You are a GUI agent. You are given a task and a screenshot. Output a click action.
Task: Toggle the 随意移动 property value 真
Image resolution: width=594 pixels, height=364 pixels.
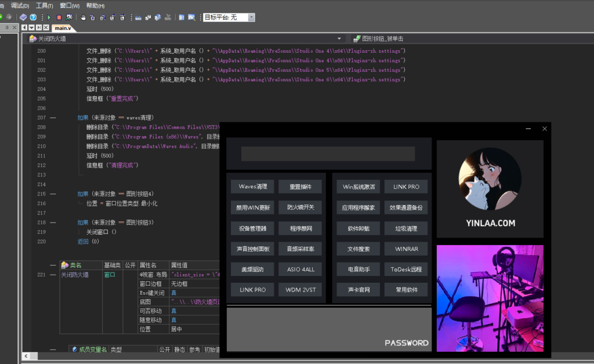pyautogui.click(x=173, y=320)
